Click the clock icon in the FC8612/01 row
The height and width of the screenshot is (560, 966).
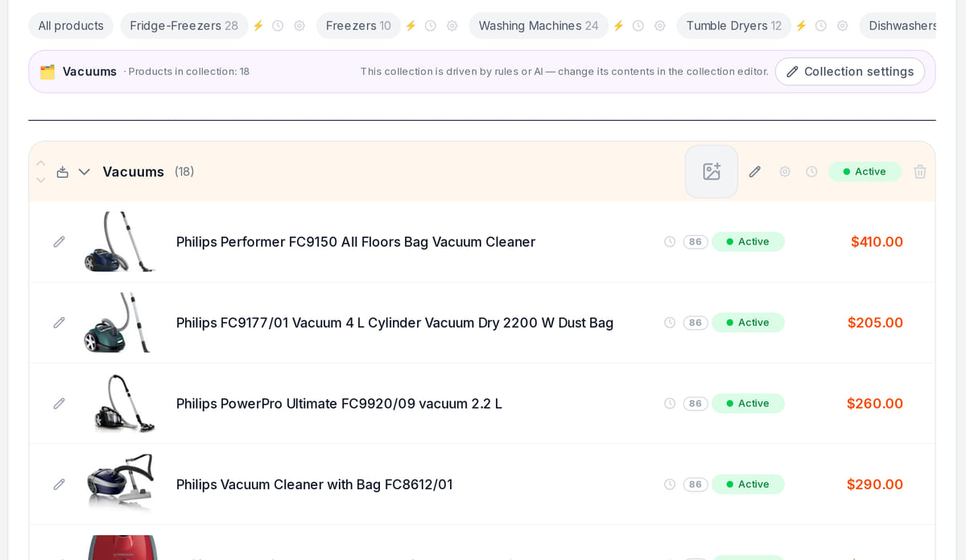pos(670,484)
